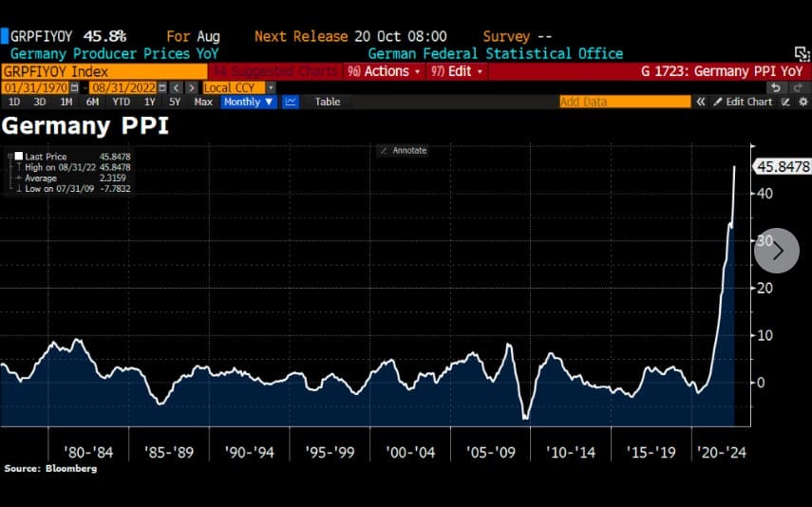Select the YTD range tab

121,102
